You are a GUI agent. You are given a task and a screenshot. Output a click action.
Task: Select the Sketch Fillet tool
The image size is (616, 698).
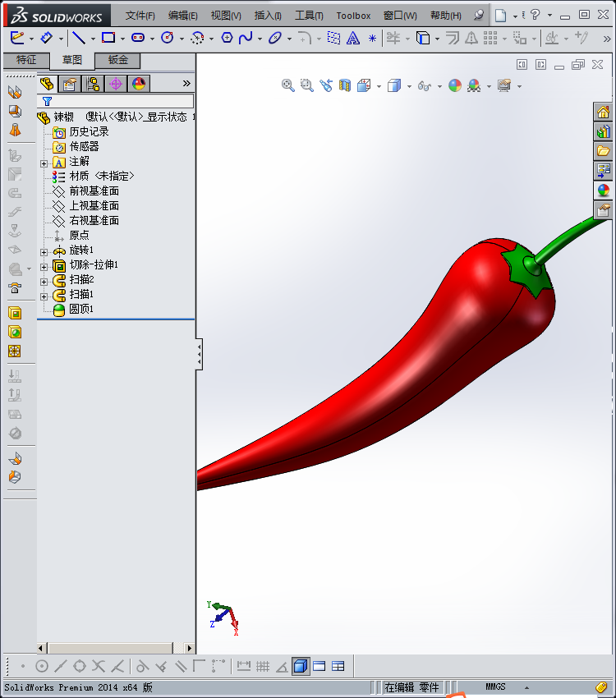pos(305,38)
